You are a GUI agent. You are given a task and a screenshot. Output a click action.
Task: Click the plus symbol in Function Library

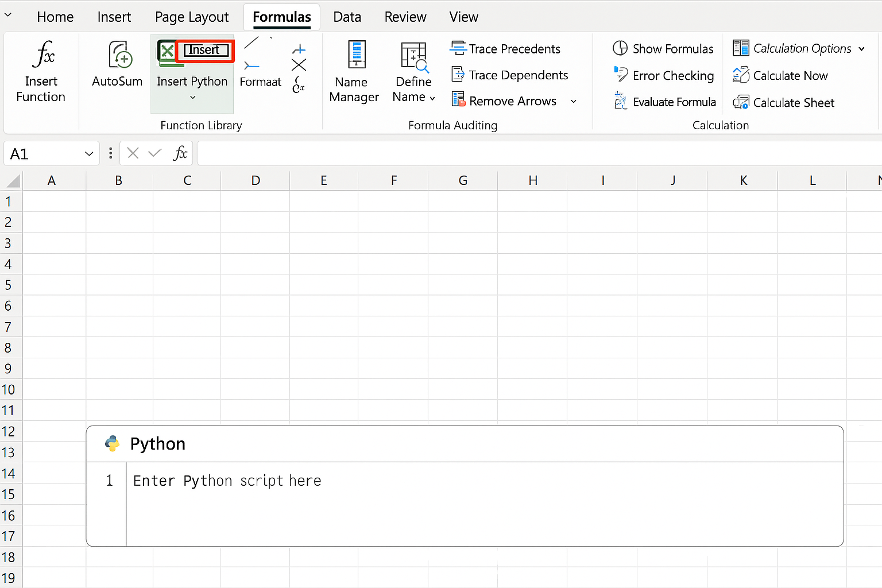[299, 49]
